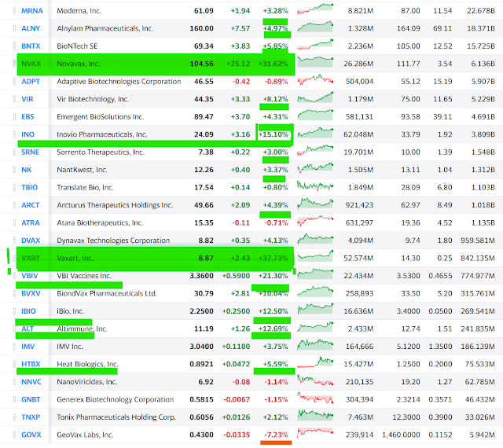
Task: Open the BNTX ticker link
Action: 31,46
